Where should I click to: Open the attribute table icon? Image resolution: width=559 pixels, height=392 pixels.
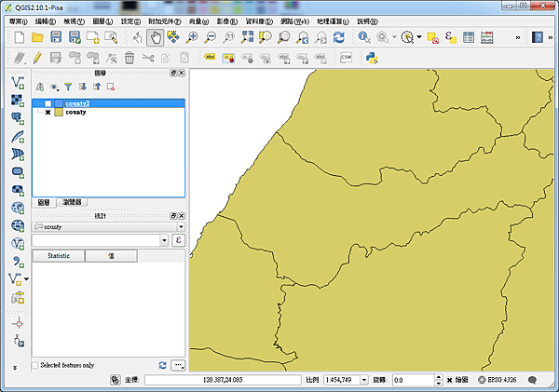(x=468, y=37)
